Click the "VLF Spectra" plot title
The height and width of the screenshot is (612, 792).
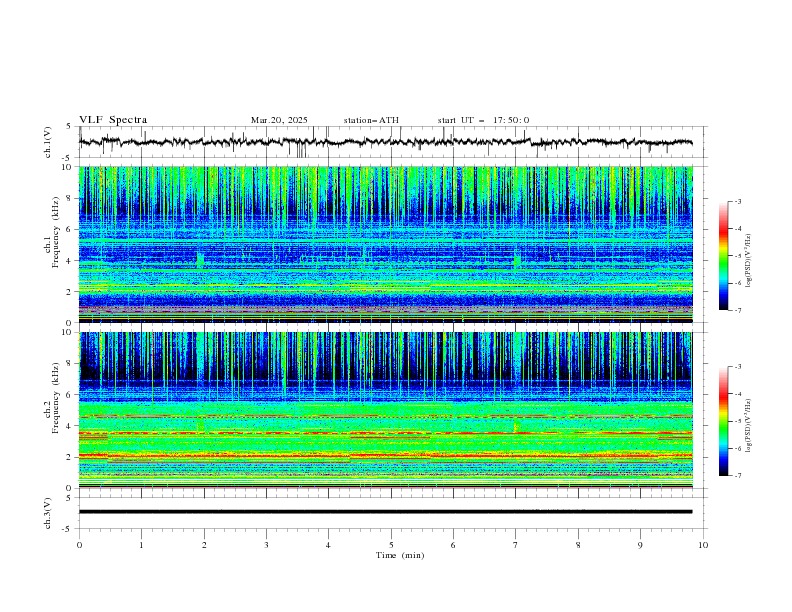coord(113,120)
